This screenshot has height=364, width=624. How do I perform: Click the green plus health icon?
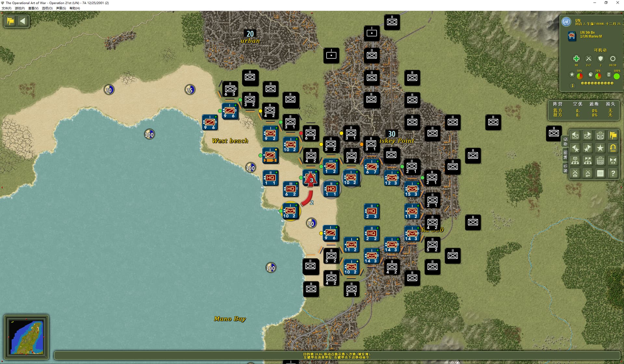click(x=576, y=59)
